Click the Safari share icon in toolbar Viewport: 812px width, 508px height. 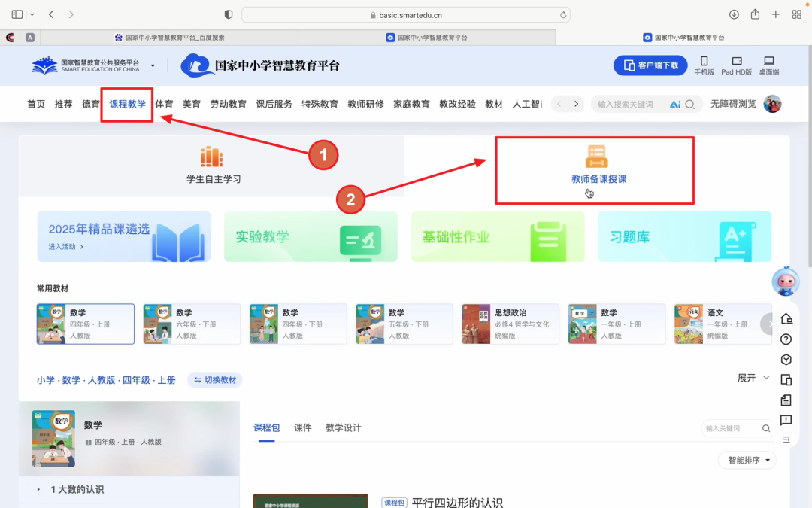[754, 14]
